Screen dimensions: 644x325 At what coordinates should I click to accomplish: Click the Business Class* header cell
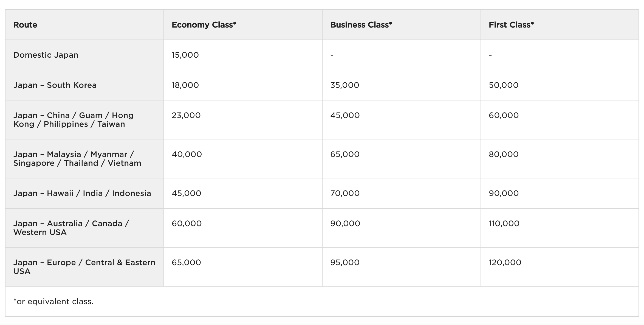[361, 25]
